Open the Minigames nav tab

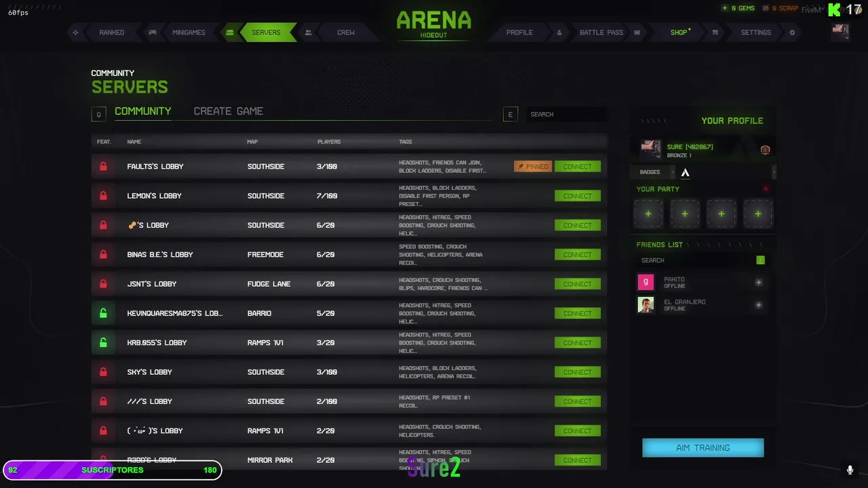(189, 33)
